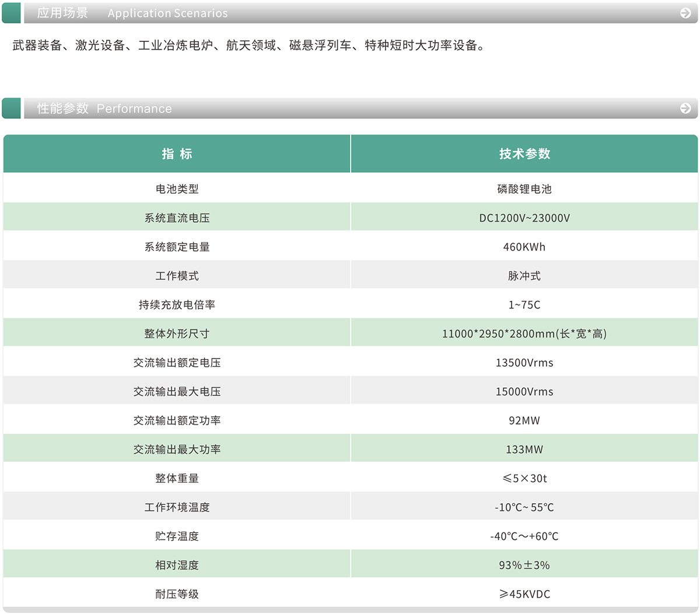Screen dimensions: 700x614
Task: Click the 11000*2950*2800mm dimensions cell
Action: [524, 334]
